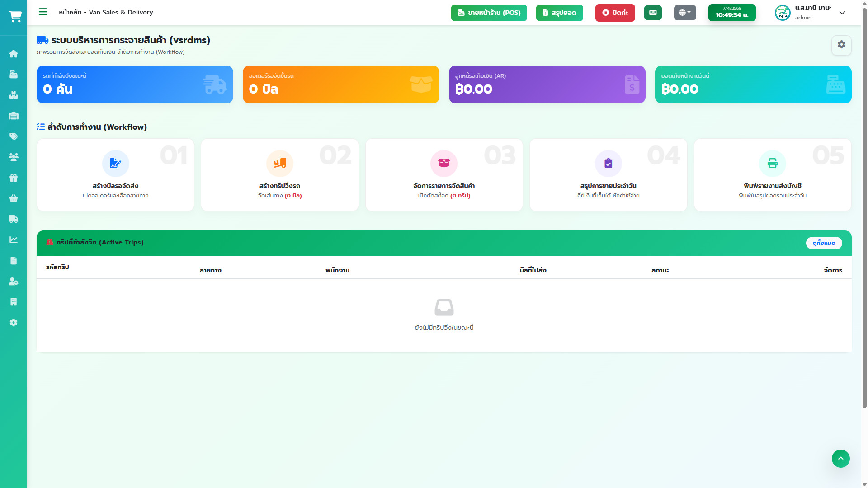Click the scroll-to-top round button
Screen dimensions: 868x488
[x=840, y=459]
